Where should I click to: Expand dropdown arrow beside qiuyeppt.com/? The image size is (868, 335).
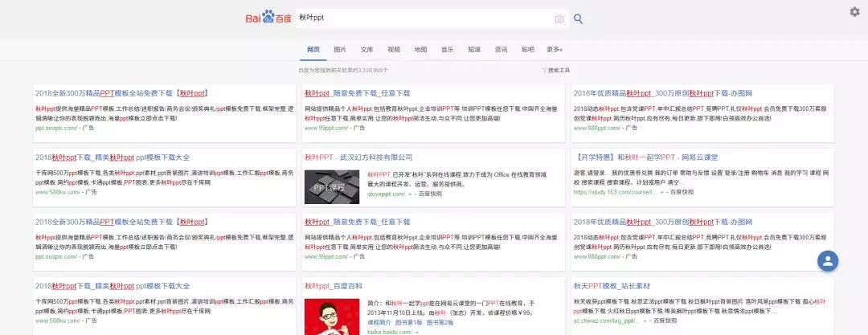click(410, 194)
